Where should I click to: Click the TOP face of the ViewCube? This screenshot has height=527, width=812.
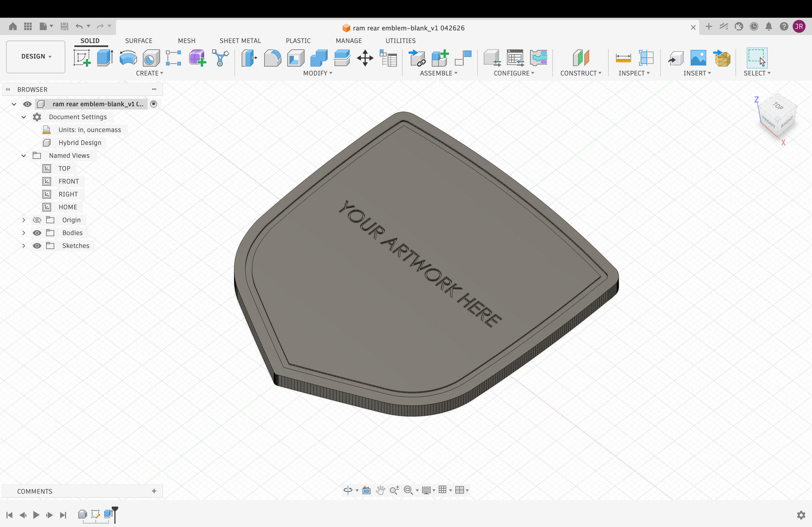[x=778, y=106]
